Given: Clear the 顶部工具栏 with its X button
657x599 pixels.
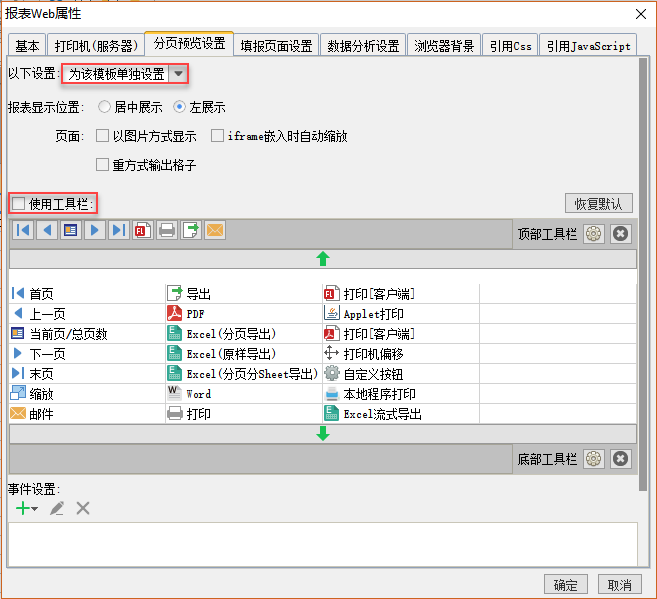Looking at the screenshot, I should [x=621, y=234].
